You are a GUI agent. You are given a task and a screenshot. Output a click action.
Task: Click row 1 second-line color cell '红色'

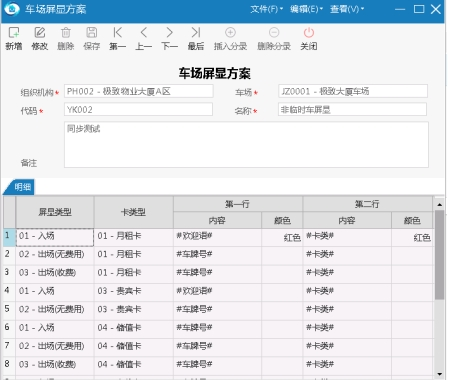click(x=412, y=237)
